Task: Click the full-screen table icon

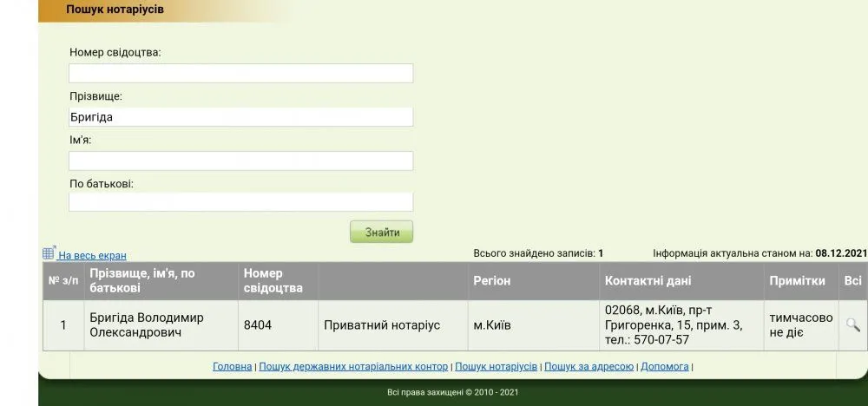Action: click(49, 253)
